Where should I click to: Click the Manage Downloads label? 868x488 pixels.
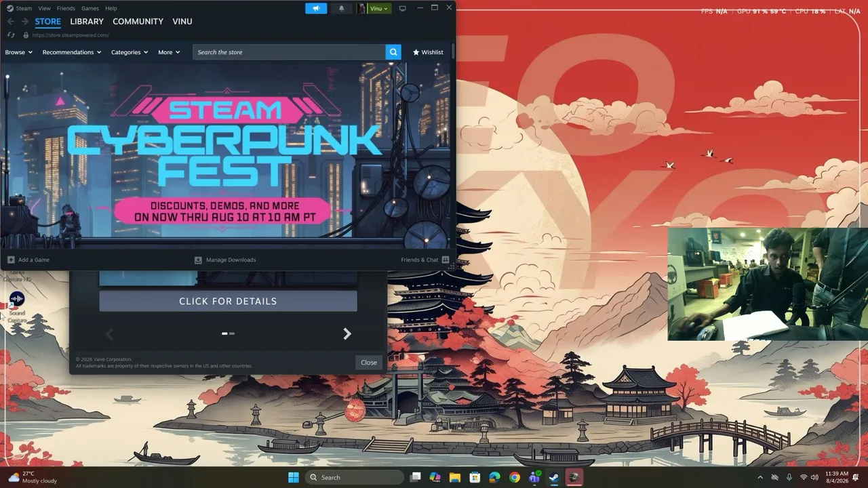pyautogui.click(x=231, y=260)
